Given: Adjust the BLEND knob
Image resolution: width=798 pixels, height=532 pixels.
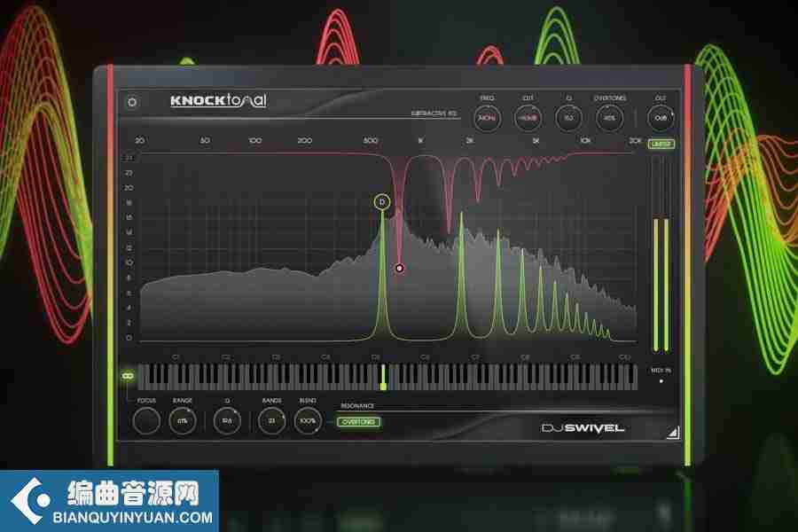Looking at the screenshot, I should click(x=308, y=421).
